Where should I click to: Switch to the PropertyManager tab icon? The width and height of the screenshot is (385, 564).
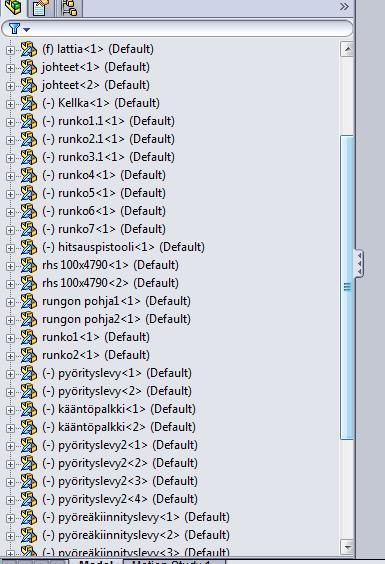point(40,8)
